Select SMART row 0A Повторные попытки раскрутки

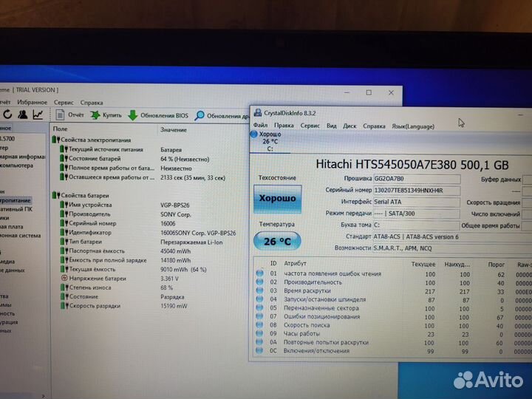pos(394,343)
